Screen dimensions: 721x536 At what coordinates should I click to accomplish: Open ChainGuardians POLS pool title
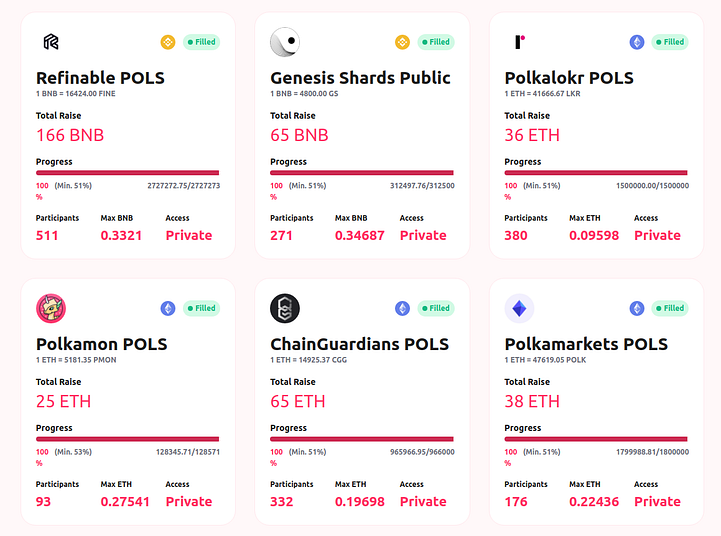point(359,344)
